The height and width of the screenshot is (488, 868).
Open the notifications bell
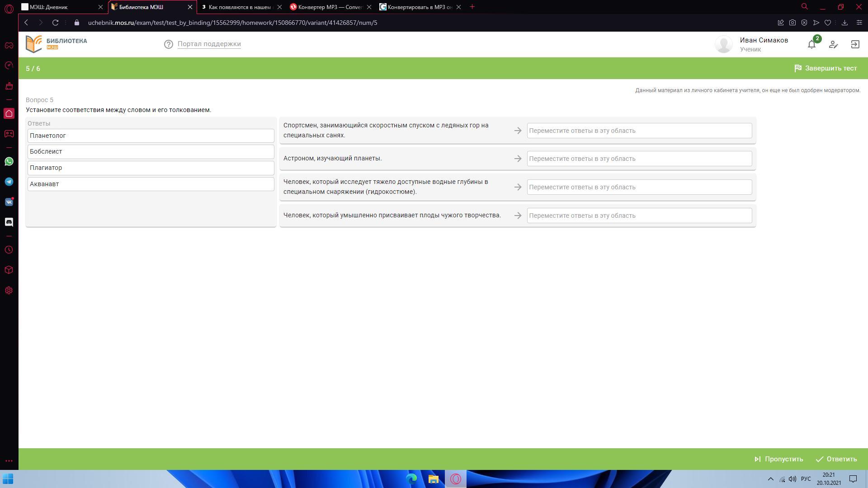[x=812, y=44]
